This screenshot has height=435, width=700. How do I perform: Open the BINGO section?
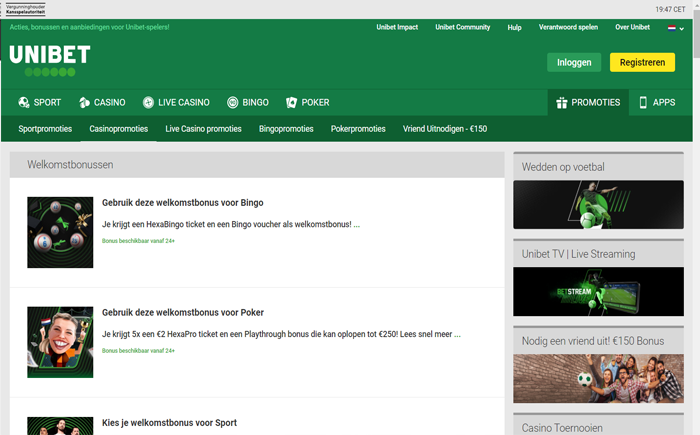[x=248, y=102]
